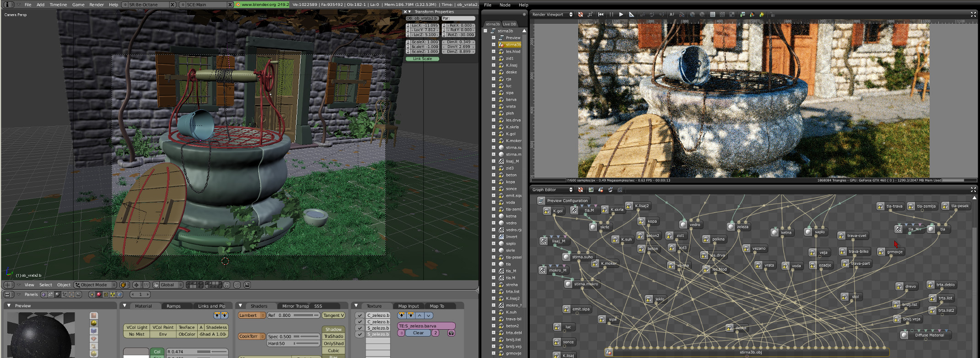
Task: Toggle the No Mist button
Action: tap(137, 334)
